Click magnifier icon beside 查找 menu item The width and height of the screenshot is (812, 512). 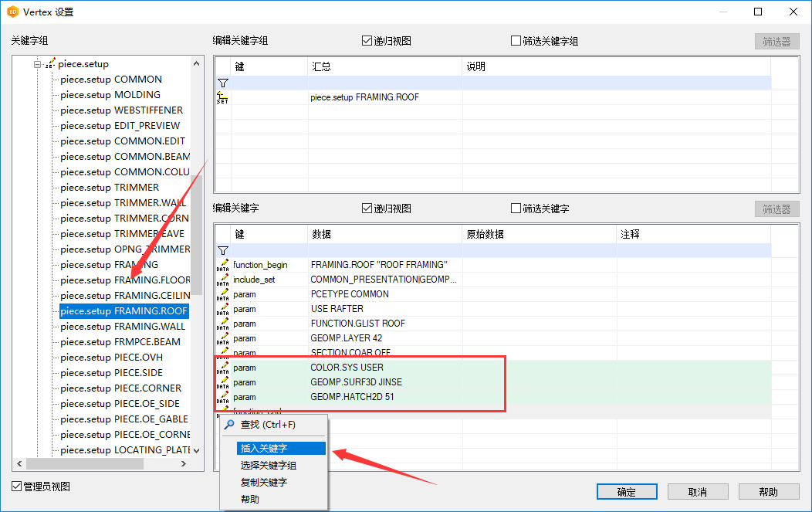pos(229,425)
